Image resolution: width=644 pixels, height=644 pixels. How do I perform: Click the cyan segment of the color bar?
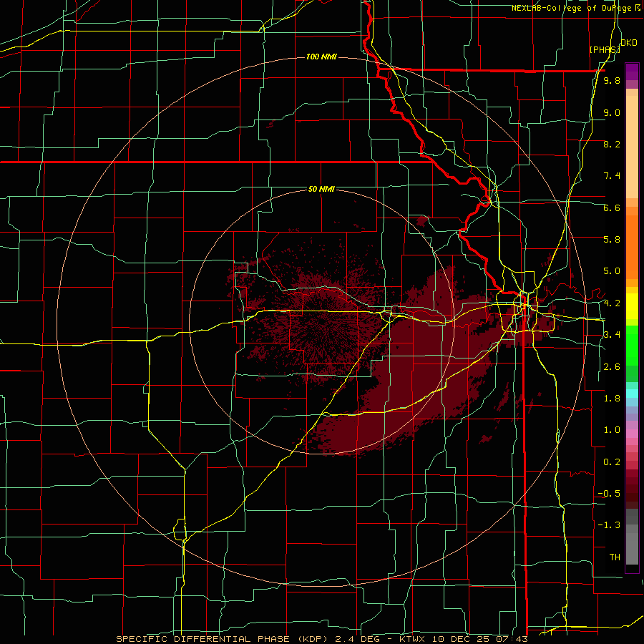tap(632, 394)
